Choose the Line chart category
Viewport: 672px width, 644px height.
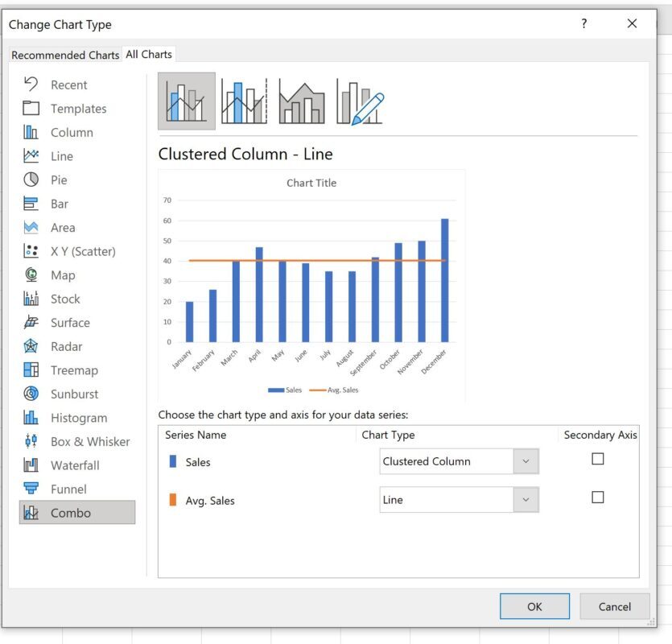77,156
